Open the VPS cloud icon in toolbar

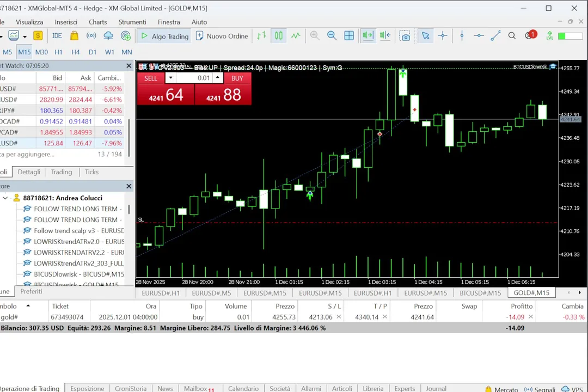(108, 35)
